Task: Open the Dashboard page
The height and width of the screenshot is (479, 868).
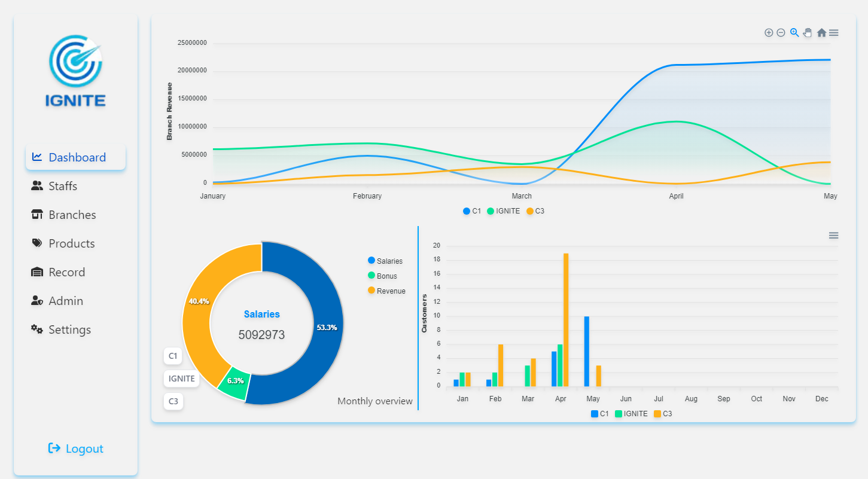Action: tap(76, 157)
